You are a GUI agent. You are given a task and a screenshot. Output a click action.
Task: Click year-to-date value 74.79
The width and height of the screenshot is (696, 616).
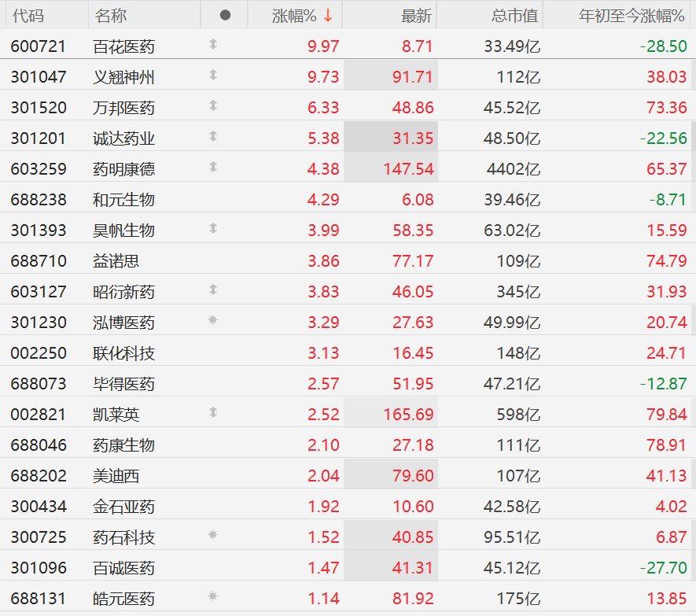pos(667,261)
